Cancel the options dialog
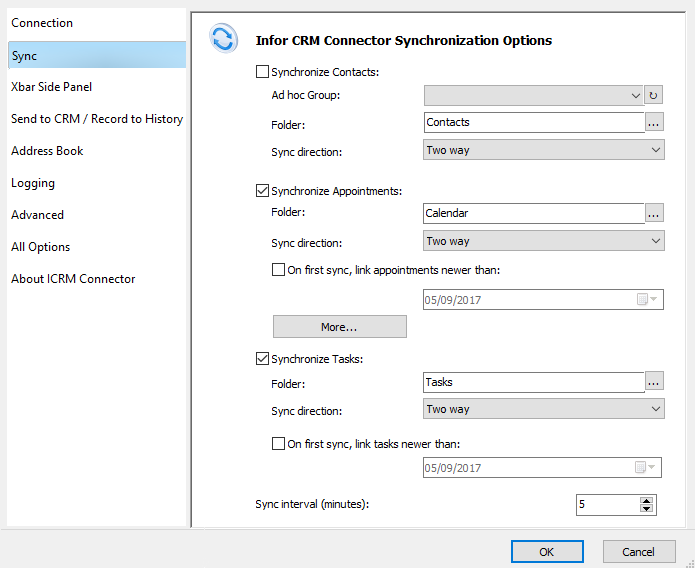 (x=639, y=552)
